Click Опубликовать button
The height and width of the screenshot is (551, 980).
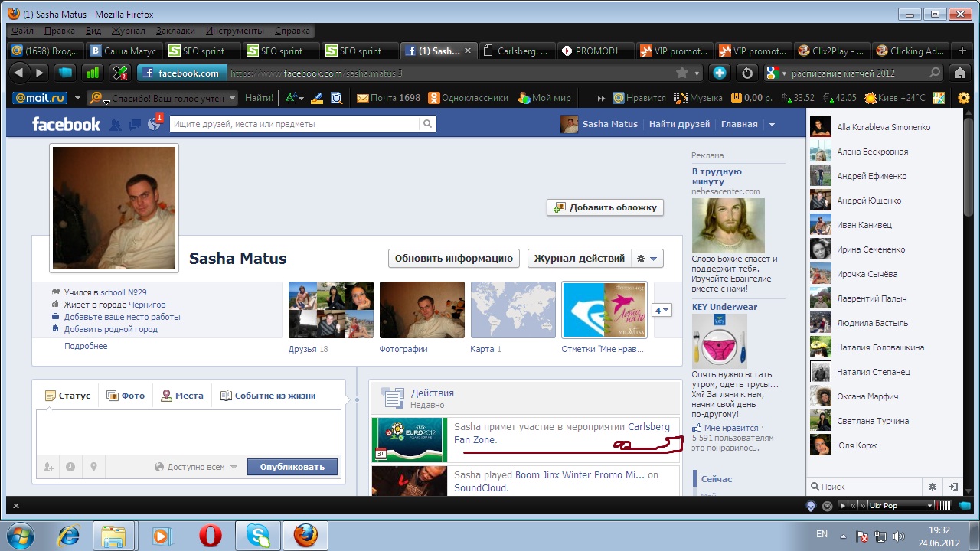(292, 467)
